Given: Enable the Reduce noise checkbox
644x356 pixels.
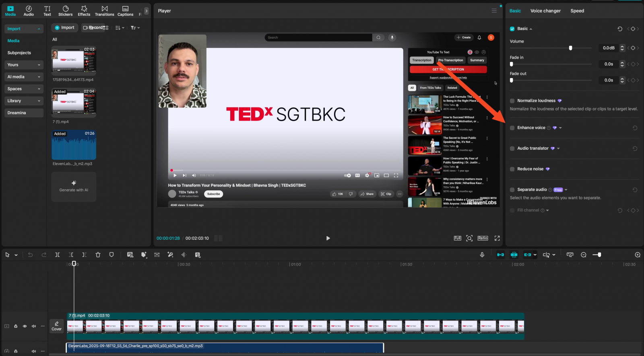Looking at the screenshot, I should 512,169.
